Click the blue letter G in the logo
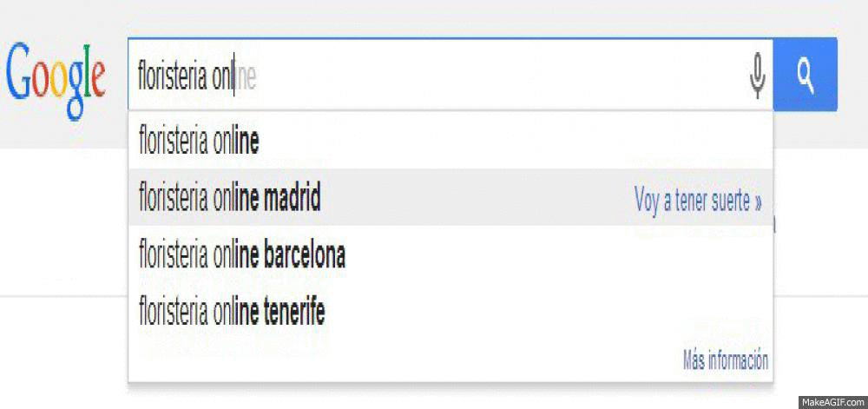The height and width of the screenshot is (409, 868). (21, 73)
